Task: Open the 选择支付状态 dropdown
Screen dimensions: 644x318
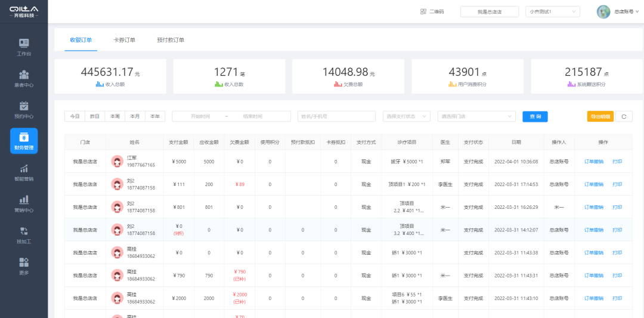Action: (x=407, y=116)
